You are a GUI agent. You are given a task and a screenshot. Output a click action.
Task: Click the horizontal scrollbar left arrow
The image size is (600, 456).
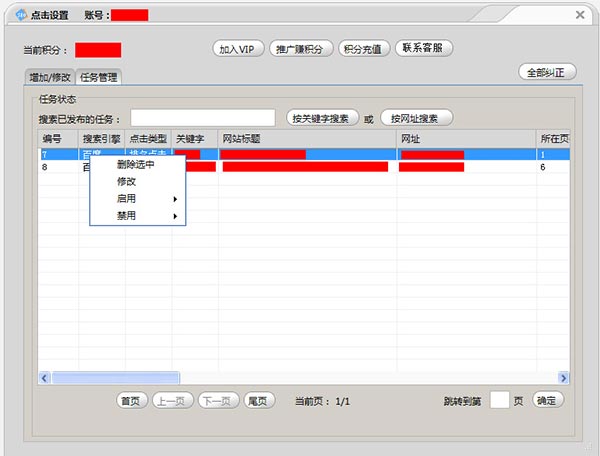[x=44, y=378]
